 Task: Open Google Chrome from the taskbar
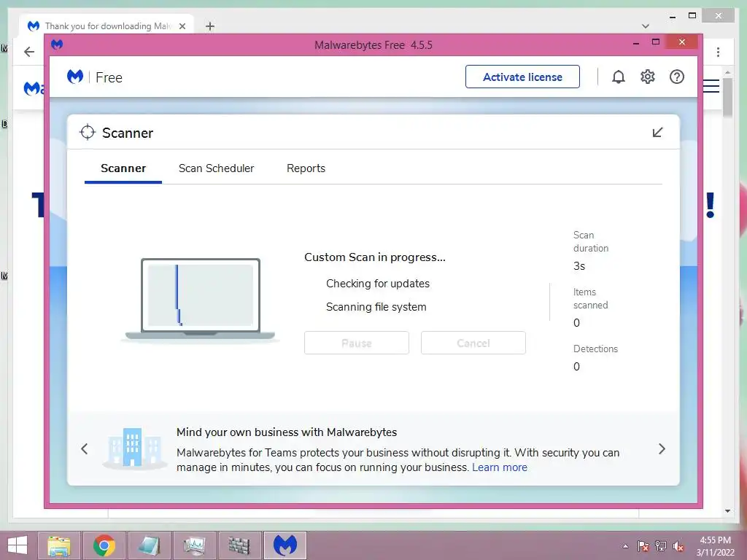pyautogui.click(x=104, y=545)
